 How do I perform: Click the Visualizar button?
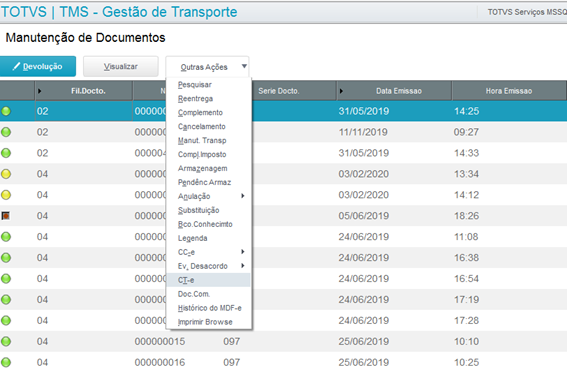click(x=121, y=67)
